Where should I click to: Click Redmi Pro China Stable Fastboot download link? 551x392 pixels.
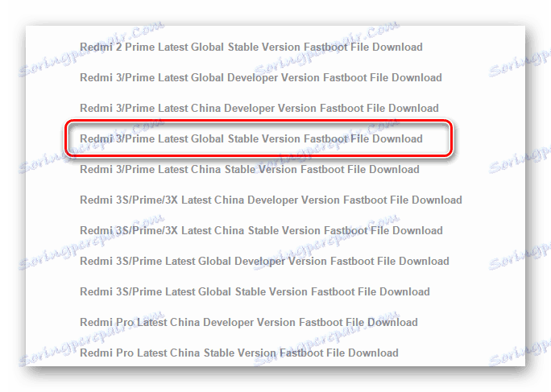click(x=239, y=353)
